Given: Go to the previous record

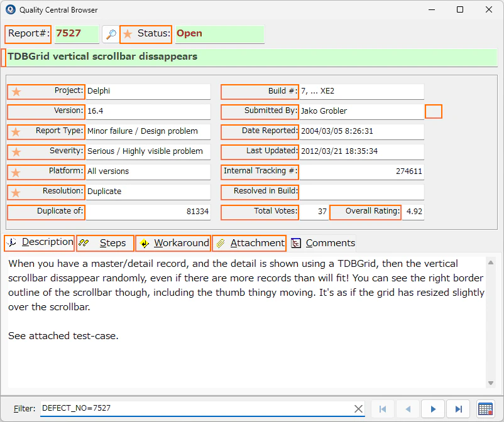Looking at the screenshot, I should pyautogui.click(x=408, y=409).
